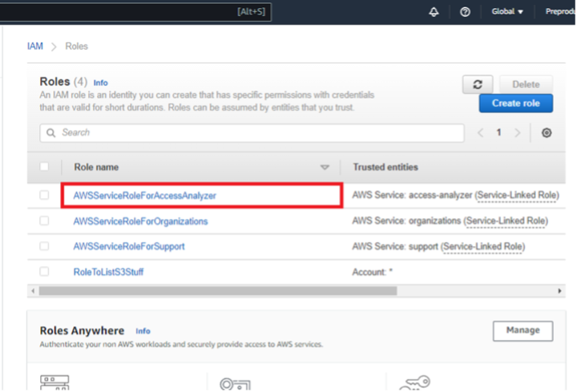
Task: Go to previous page arrow
Action: click(480, 132)
